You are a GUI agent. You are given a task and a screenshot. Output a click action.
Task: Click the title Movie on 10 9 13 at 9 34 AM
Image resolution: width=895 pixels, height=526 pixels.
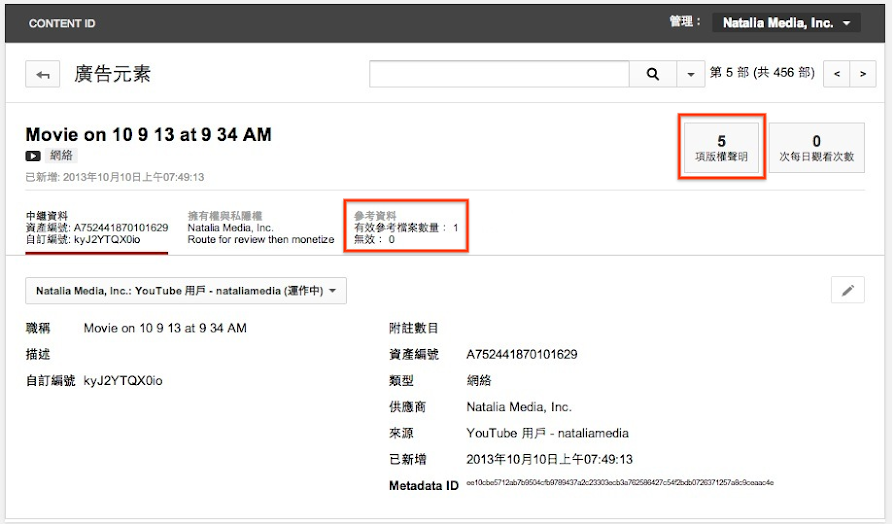[149, 135]
